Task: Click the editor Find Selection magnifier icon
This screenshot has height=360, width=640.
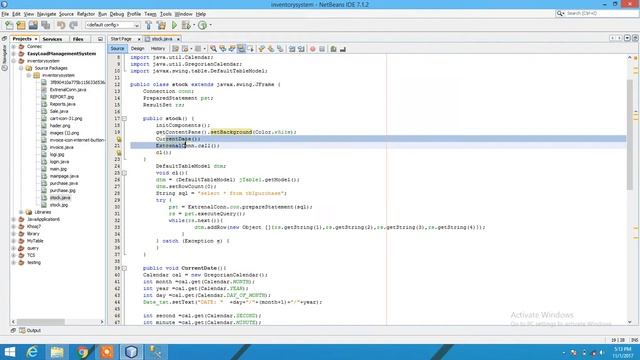Action: 213,49
